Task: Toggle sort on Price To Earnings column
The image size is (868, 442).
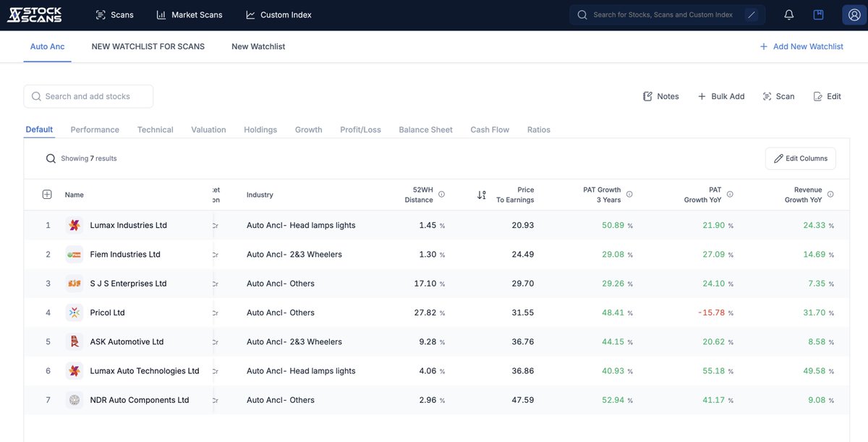Action: pyautogui.click(x=482, y=195)
